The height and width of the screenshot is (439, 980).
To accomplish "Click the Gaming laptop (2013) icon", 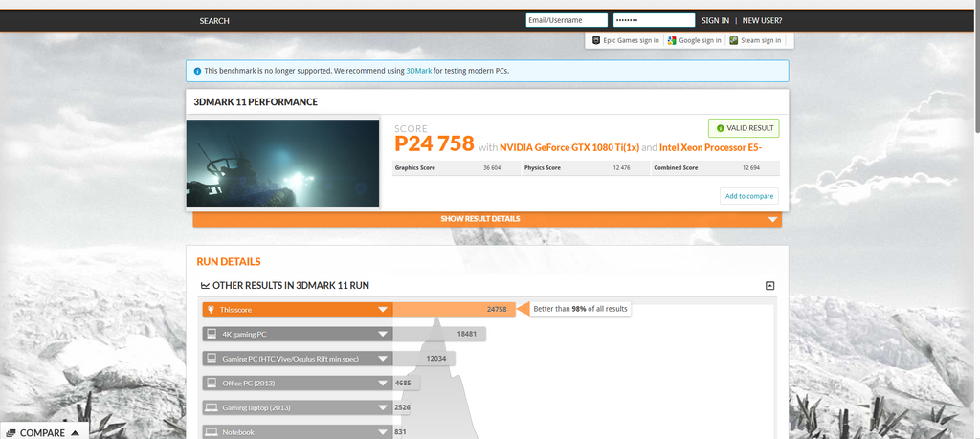I will [x=212, y=407].
